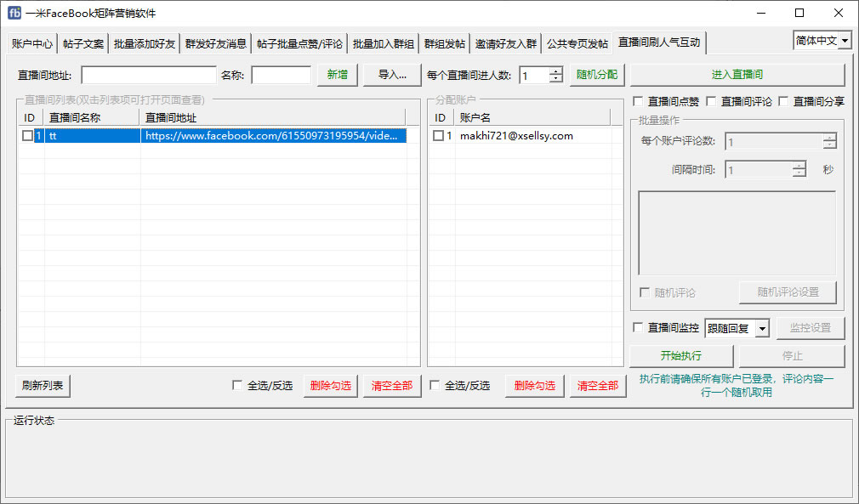Viewport: 859px width, 504px height.
Task: Click the comment content text area
Action: click(x=737, y=233)
